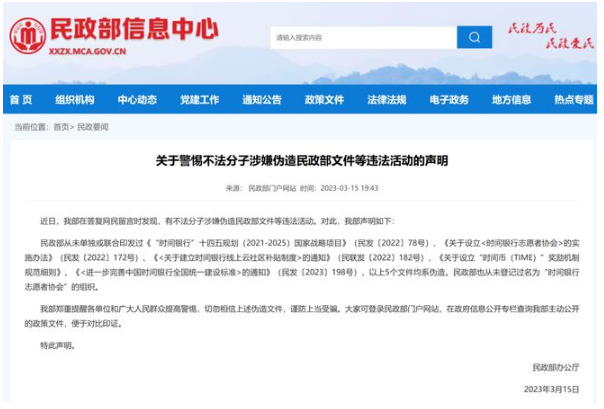
Task: Click the 民政部信息中心 site title
Action: [x=120, y=29]
